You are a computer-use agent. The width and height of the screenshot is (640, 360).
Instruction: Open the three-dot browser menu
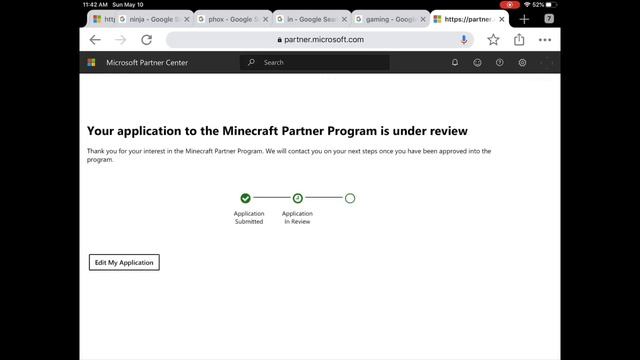point(545,40)
